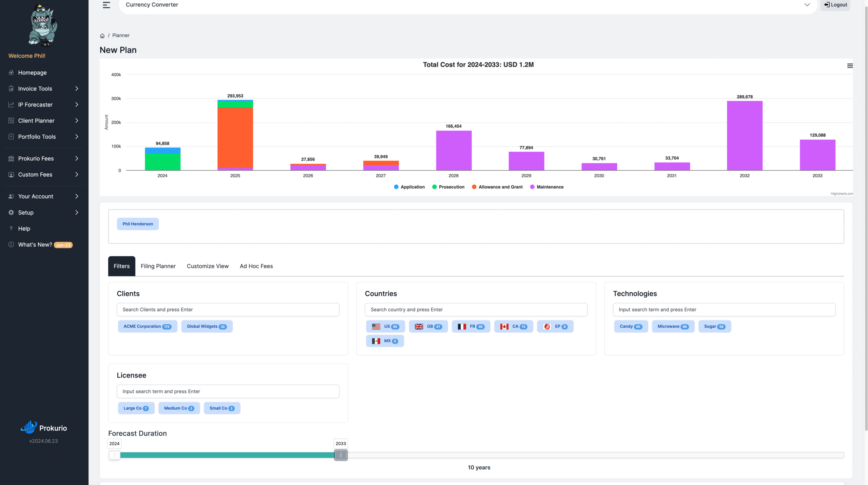868x485 pixels.
Task: Click the Help question mark icon
Action: pyautogui.click(x=11, y=229)
